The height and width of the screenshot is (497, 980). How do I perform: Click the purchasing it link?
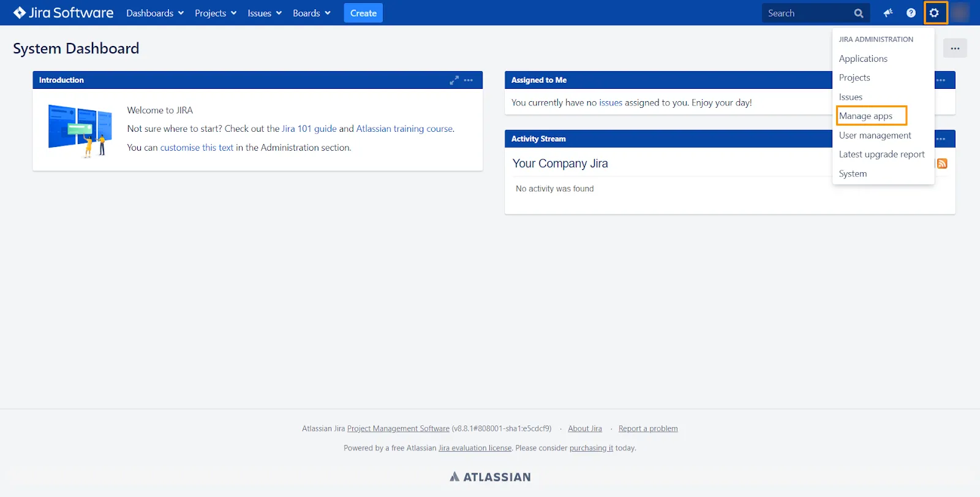(591, 449)
